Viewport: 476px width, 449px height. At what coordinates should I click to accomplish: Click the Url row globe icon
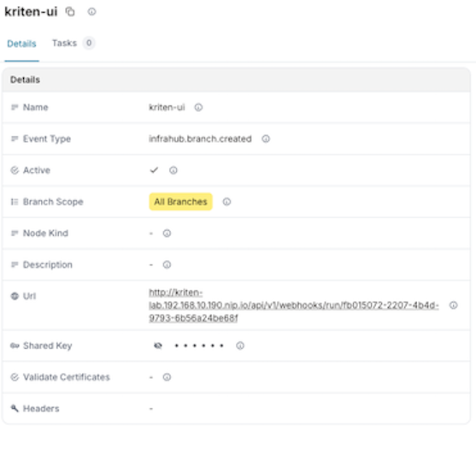pyautogui.click(x=15, y=296)
